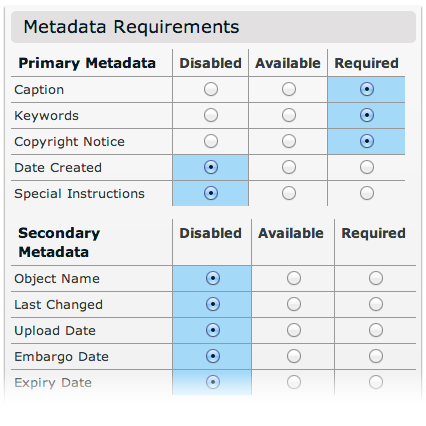Make Embargo Date Required
The image size is (426, 426).
coord(376,356)
